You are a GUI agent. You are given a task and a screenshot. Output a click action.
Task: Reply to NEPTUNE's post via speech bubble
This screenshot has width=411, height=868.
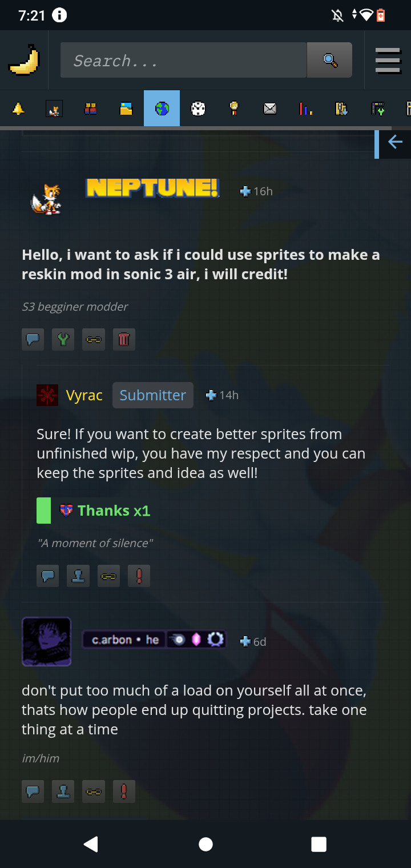tap(33, 340)
